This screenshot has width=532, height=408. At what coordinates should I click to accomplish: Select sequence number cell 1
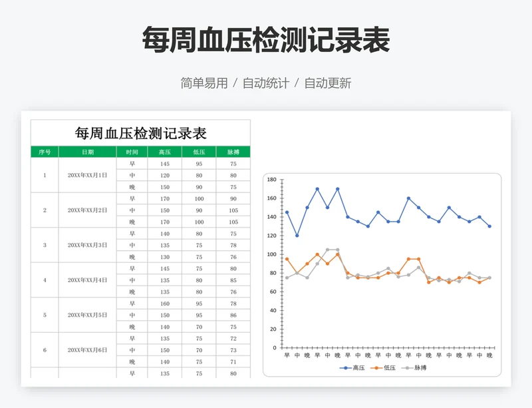pyautogui.click(x=45, y=175)
